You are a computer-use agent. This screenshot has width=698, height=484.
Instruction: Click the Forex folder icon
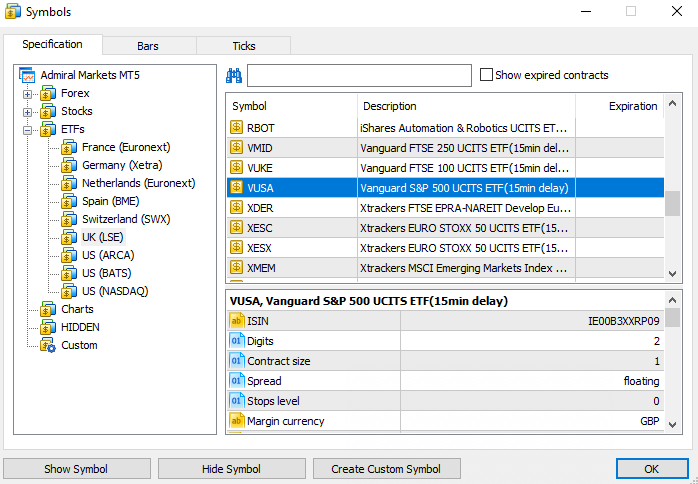[48, 94]
